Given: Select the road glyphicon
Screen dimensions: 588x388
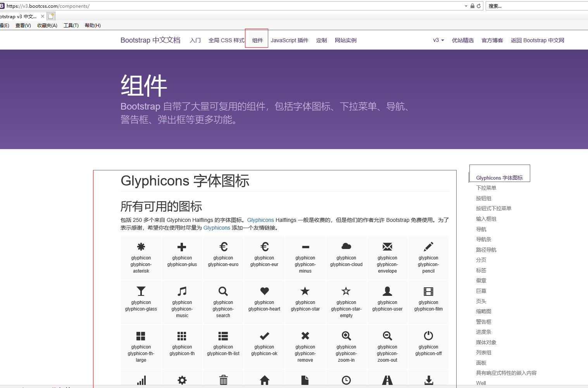Looking at the screenshot, I should pyautogui.click(x=388, y=380).
